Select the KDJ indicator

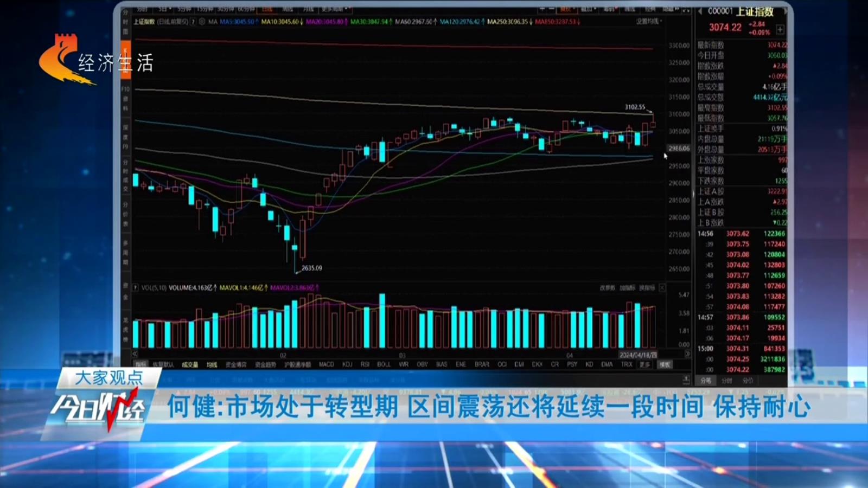click(347, 364)
